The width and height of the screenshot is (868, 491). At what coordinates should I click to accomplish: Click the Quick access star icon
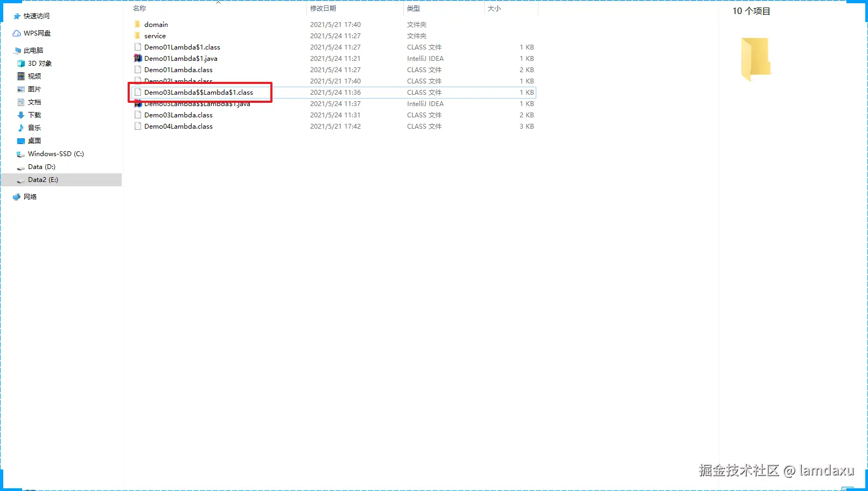tap(17, 16)
